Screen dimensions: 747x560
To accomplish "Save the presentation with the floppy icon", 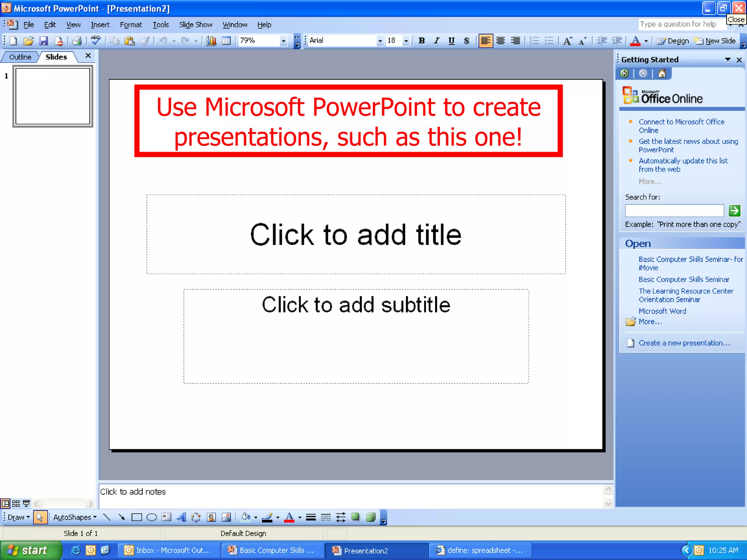I will [43, 41].
